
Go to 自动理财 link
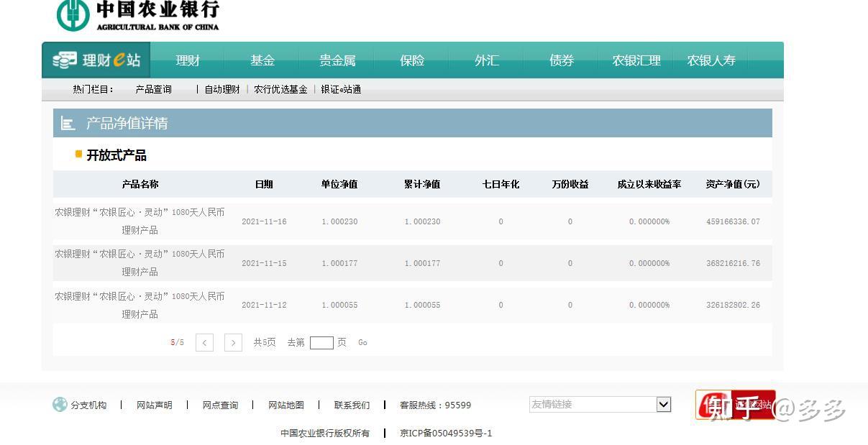[222, 89]
